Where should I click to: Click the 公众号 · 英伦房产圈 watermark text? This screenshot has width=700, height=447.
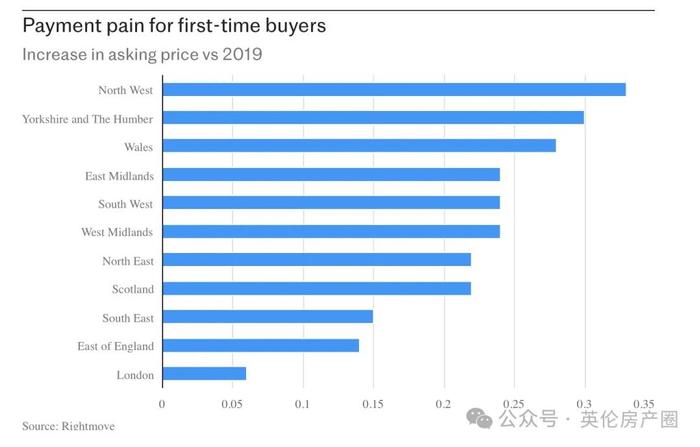588,419
